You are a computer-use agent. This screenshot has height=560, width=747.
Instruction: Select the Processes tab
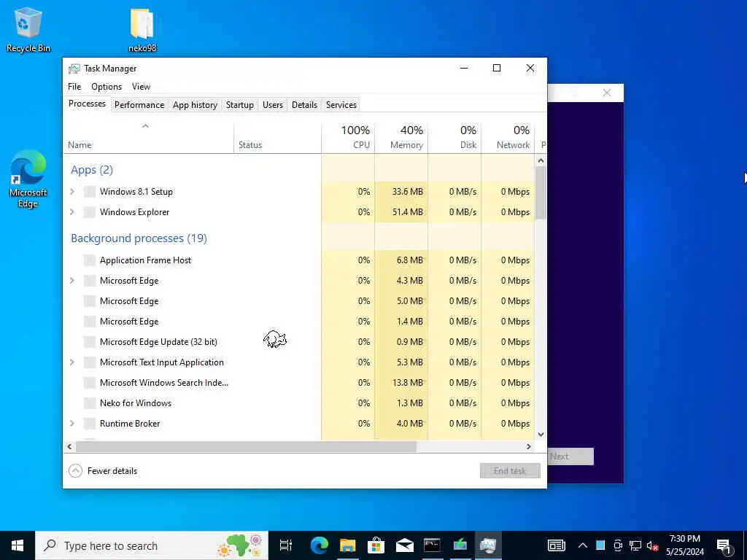pyautogui.click(x=88, y=104)
